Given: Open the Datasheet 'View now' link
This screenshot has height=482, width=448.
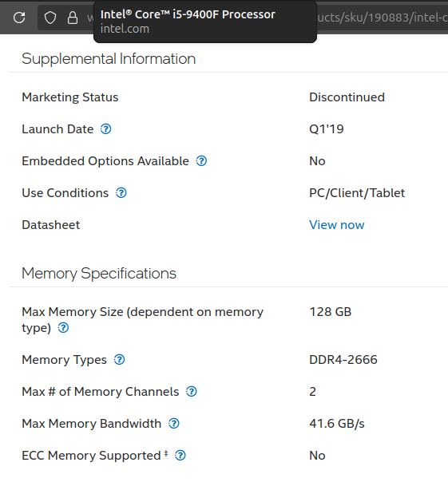Looking at the screenshot, I should (x=337, y=225).
